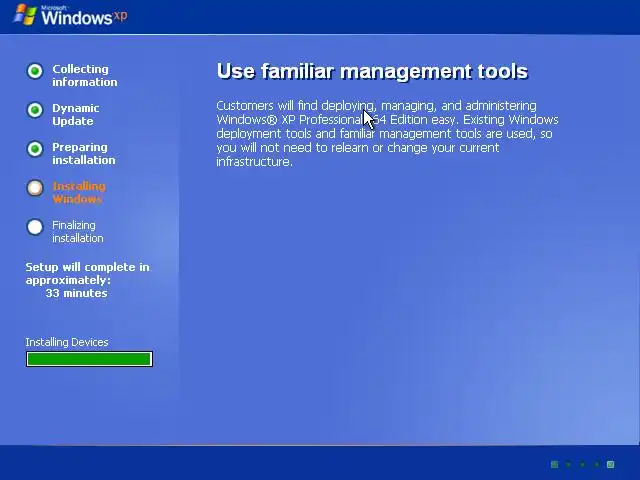Screen dimensions: 640x480
Task: Click the paragraph starting with 'Customers will find deploying'
Action: click(x=387, y=133)
